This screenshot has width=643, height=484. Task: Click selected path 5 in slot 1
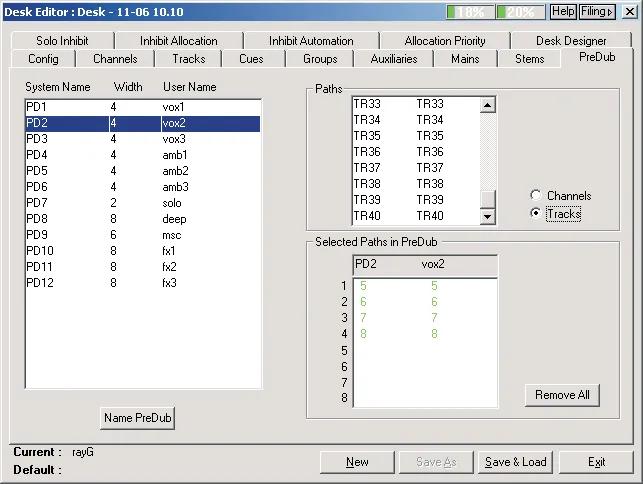pyautogui.click(x=425, y=285)
